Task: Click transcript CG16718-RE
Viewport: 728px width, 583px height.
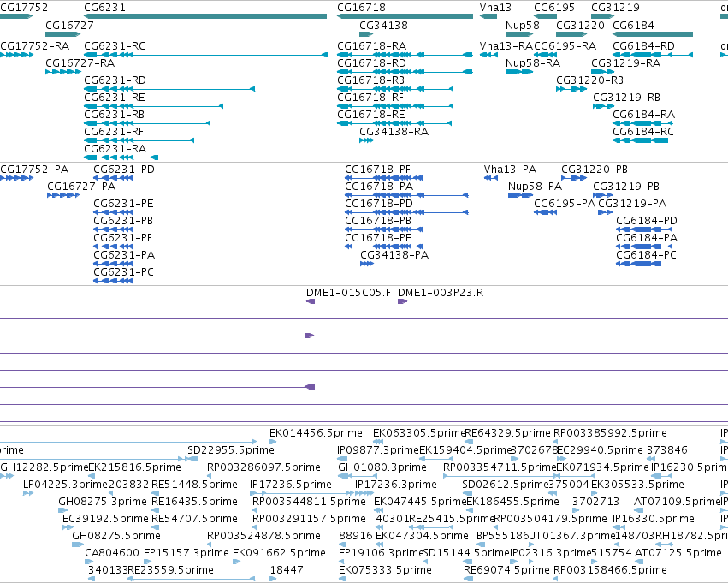Action: 371,114
